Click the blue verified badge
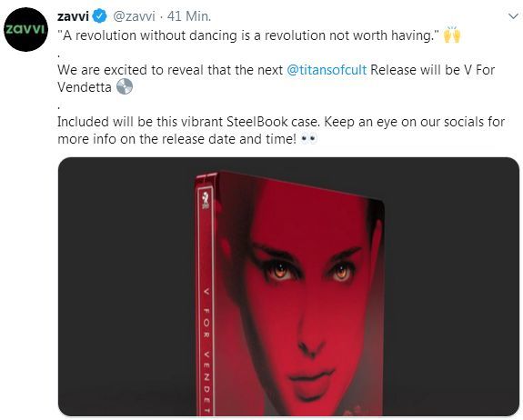The width and height of the screenshot is (523, 420). [99, 16]
